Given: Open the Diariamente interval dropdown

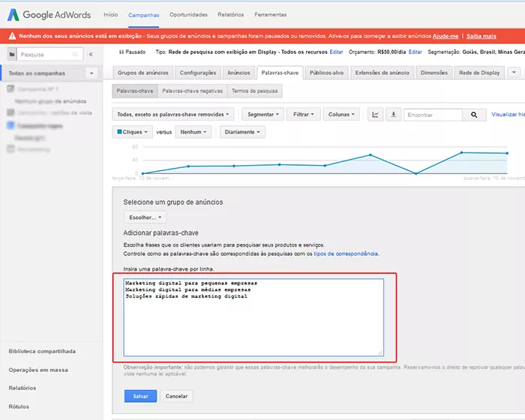Looking at the screenshot, I should point(242,132).
